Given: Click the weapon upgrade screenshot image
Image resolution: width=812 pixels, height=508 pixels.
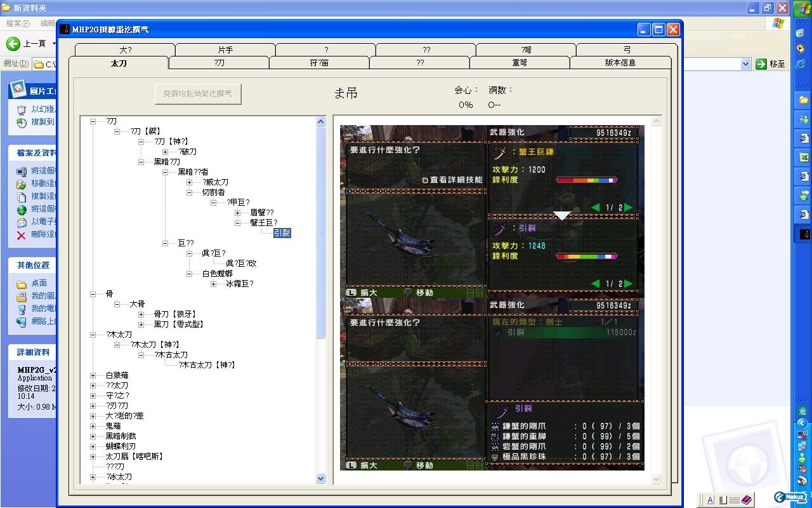Looking at the screenshot, I should point(492,298).
